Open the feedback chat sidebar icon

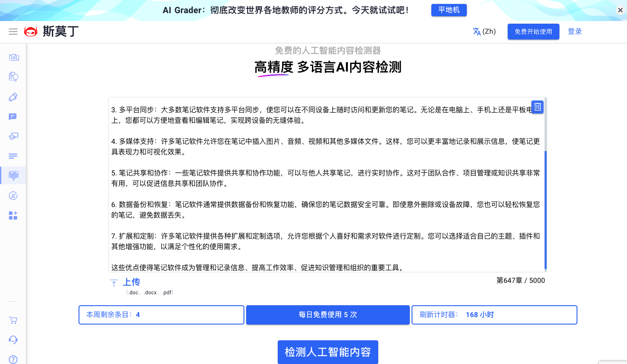(13, 116)
